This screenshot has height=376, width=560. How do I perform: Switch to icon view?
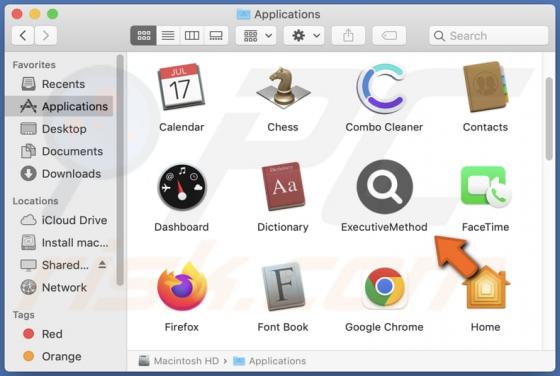pos(144,35)
